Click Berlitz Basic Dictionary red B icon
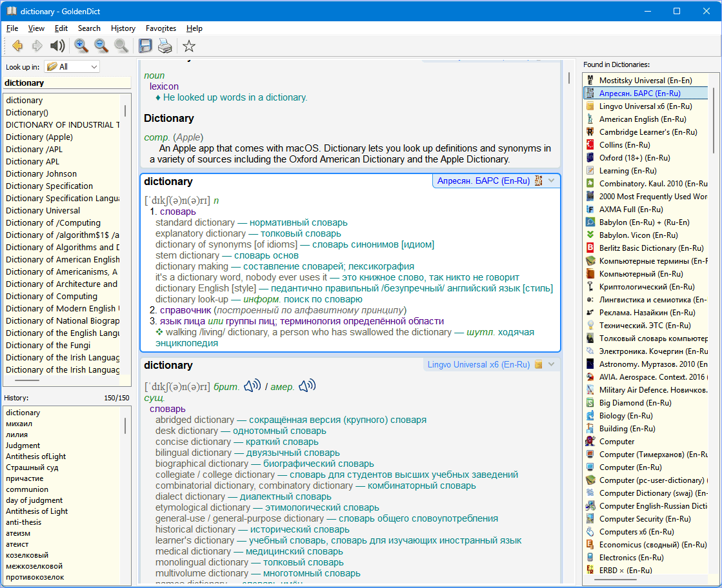This screenshot has width=722, height=588. click(590, 248)
